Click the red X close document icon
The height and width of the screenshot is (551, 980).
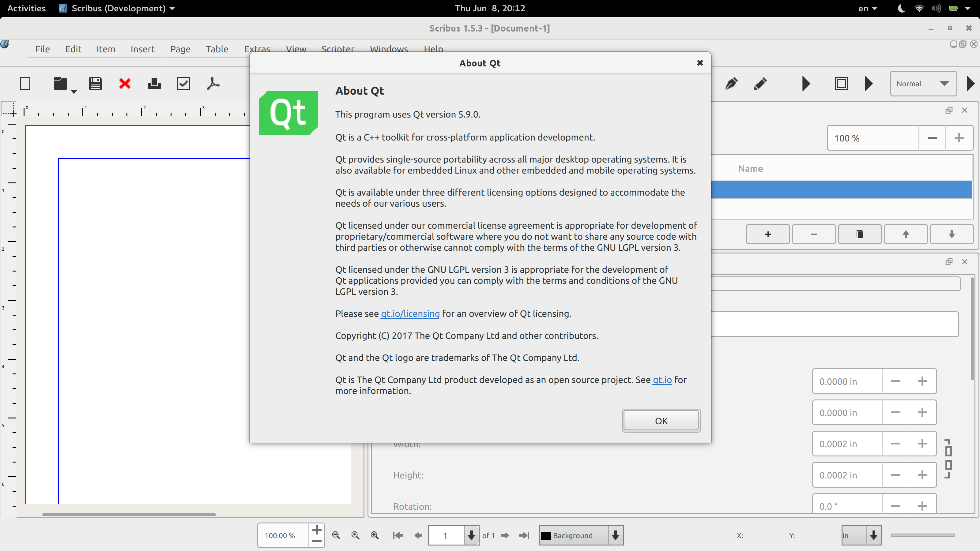(125, 84)
